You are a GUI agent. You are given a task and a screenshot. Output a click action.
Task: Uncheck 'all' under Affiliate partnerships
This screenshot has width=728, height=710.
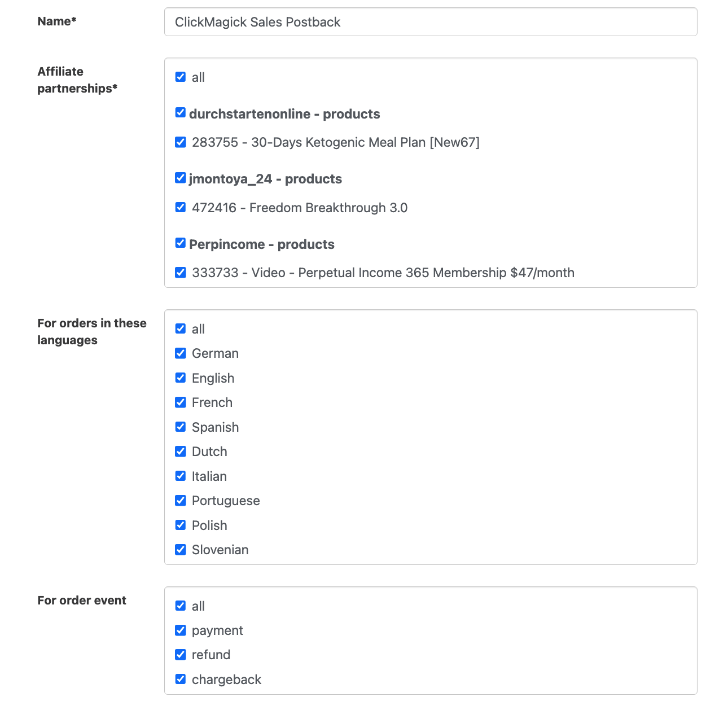click(181, 77)
